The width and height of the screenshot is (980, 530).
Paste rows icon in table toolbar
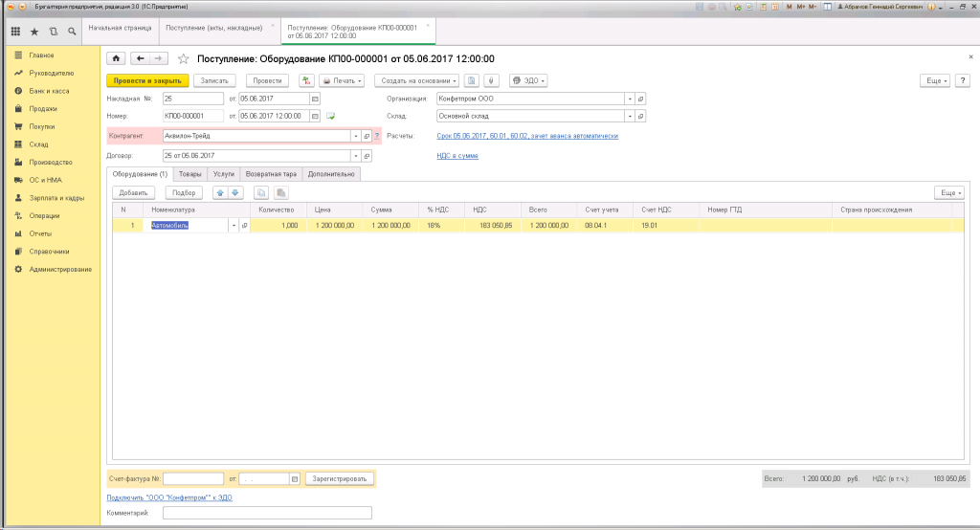pyautogui.click(x=281, y=193)
